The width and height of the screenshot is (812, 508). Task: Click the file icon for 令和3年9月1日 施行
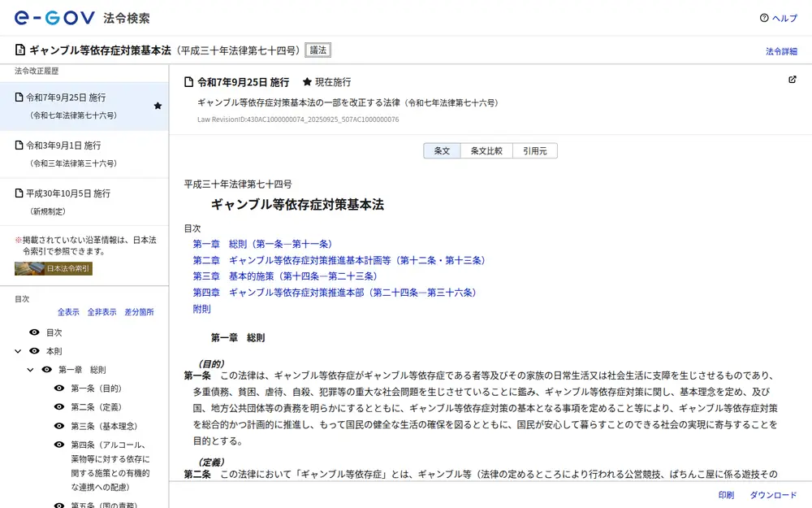click(19, 145)
